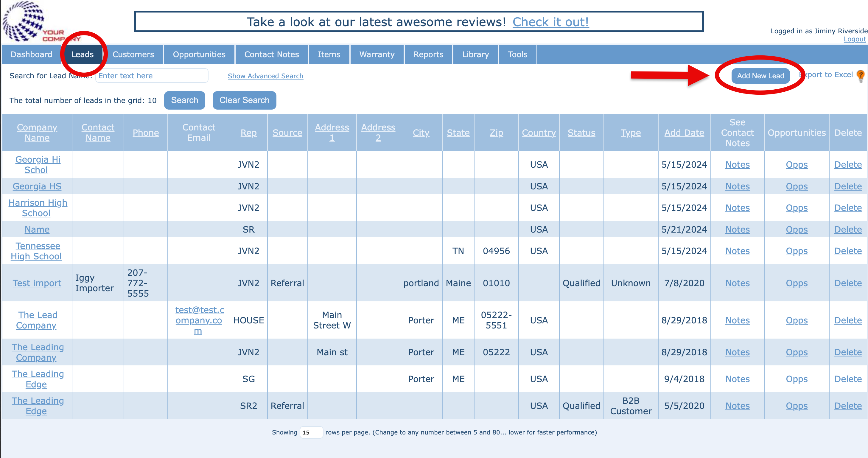Click the Export to Excel link
Image resolution: width=868 pixels, height=458 pixels.
coord(827,75)
